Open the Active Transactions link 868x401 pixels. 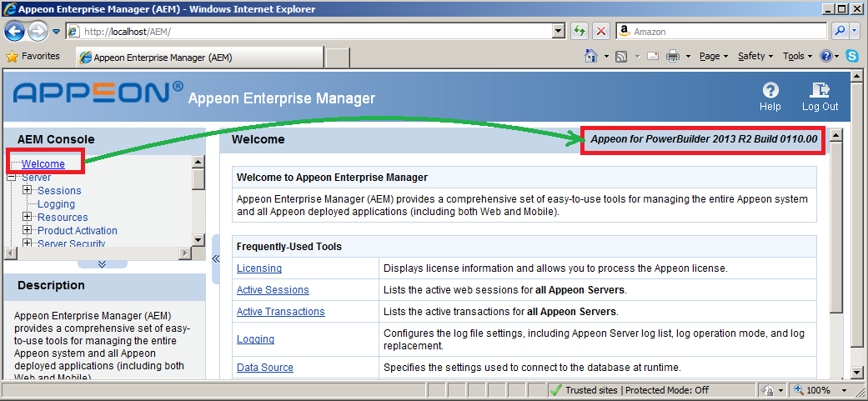pyautogui.click(x=281, y=312)
